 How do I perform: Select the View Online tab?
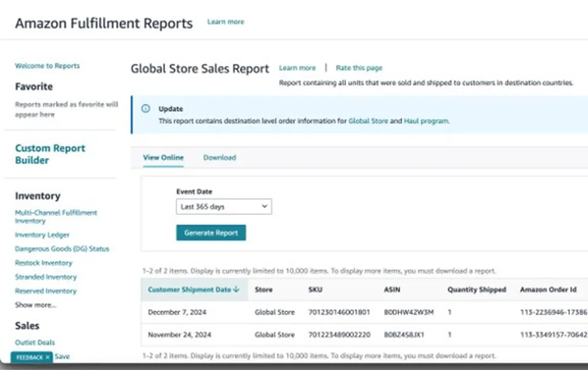pos(163,157)
